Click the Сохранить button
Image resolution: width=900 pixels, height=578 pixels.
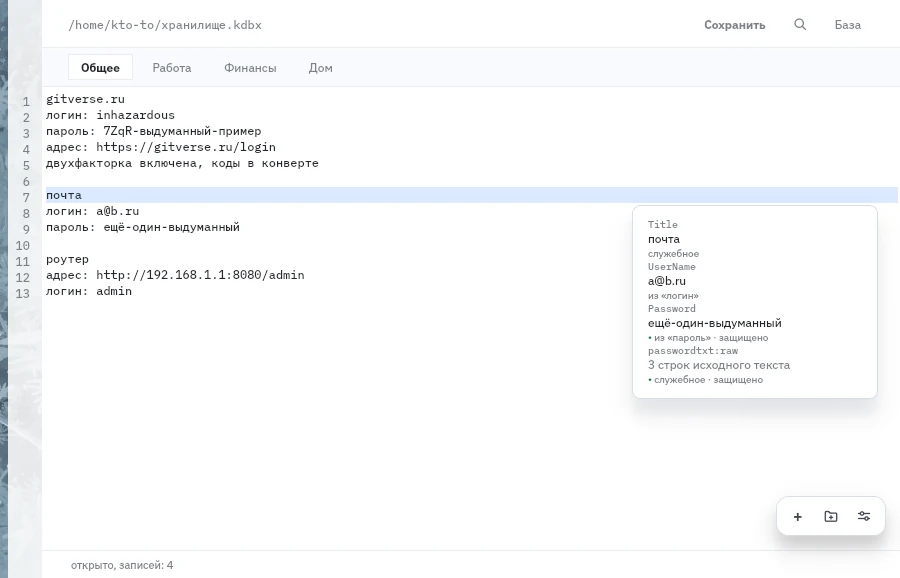(735, 25)
